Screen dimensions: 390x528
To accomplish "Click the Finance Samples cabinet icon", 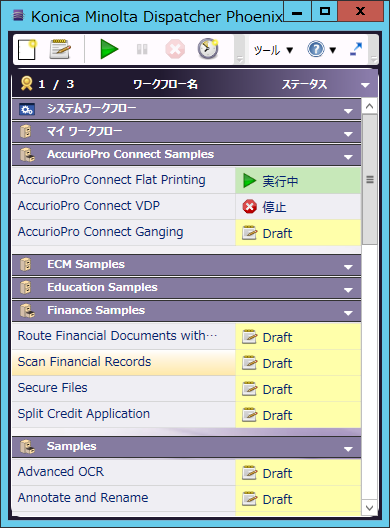I will [27, 310].
